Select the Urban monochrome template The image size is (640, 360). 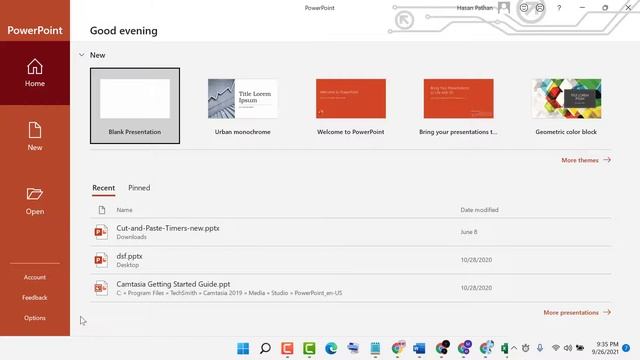(x=242, y=106)
